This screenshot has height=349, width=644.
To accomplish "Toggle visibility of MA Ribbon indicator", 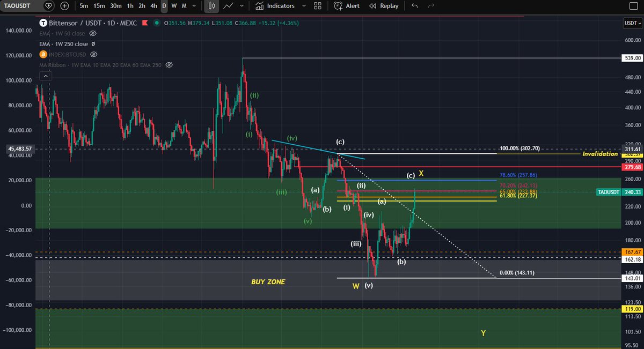I will coord(169,65).
